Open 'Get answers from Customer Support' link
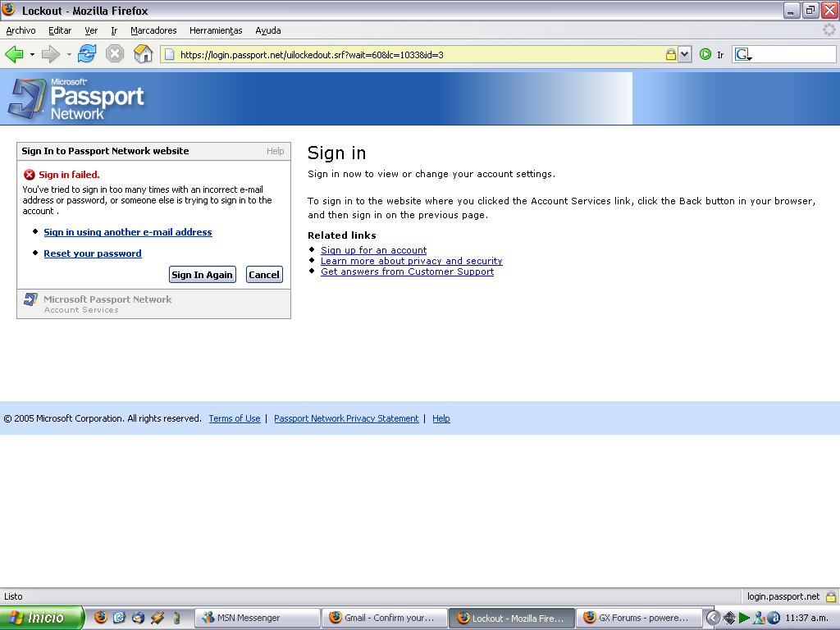This screenshot has width=840, height=630. point(407,272)
